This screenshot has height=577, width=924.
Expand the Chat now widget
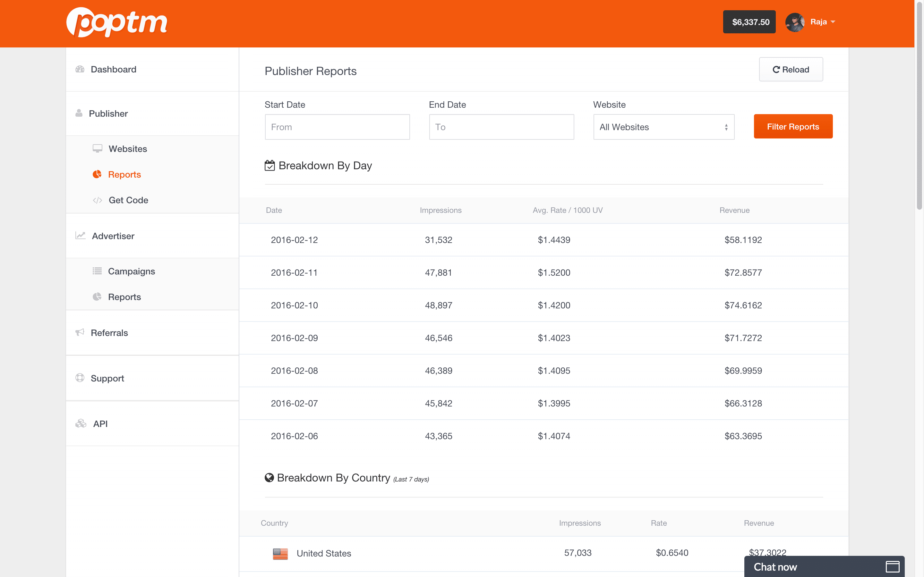pos(892,566)
